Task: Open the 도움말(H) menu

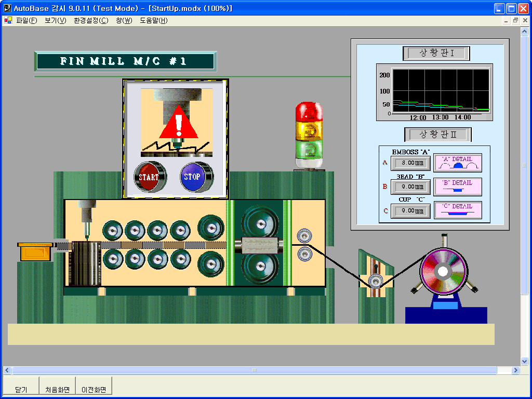Action: pos(153,21)
